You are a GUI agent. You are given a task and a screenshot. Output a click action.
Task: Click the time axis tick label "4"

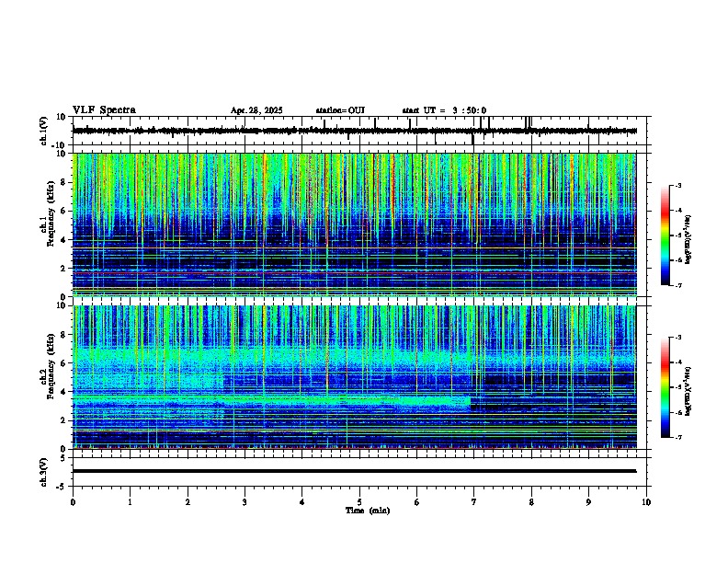coord(302,502)
